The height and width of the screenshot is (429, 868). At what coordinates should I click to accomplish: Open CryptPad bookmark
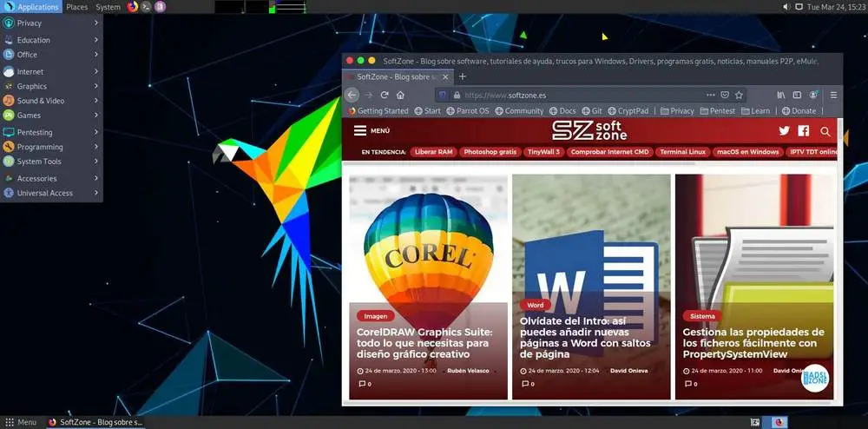pos(628,110)
